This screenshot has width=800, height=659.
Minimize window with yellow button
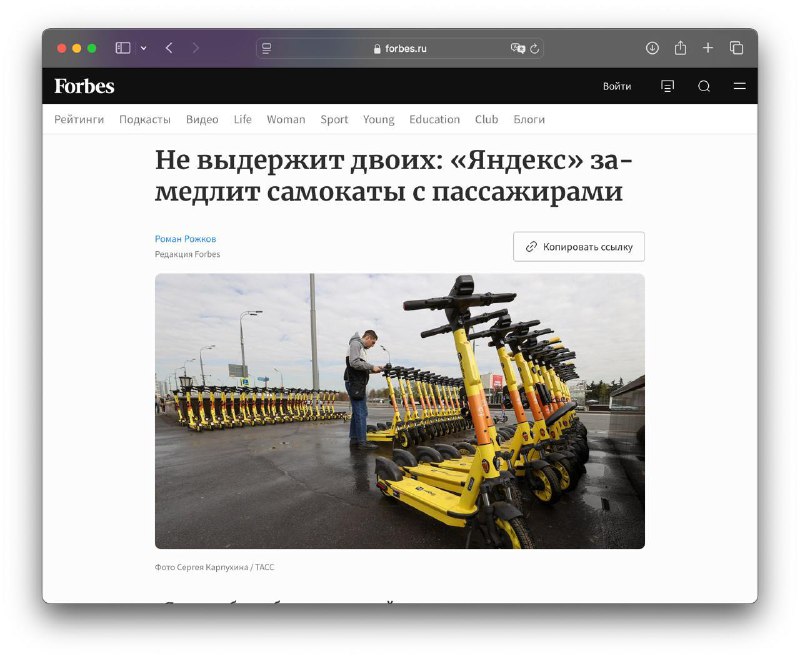pyautogui.click(x=77, y=48)
